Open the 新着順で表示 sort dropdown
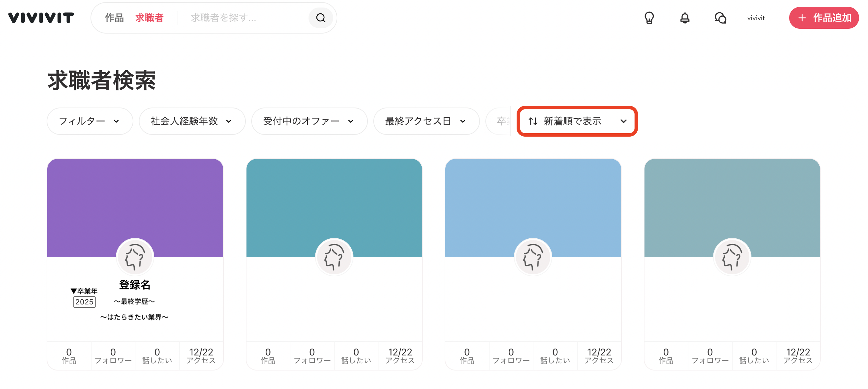This screenshot has width=868, height=389. 577,121
